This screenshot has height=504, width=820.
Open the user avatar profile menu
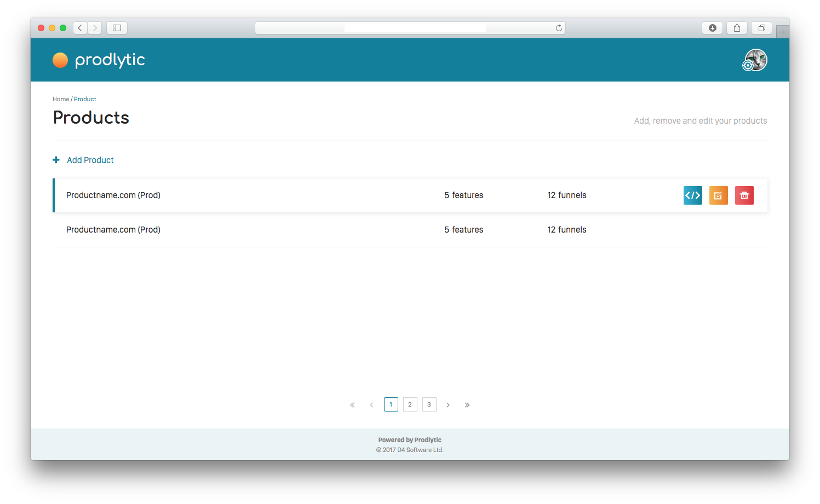tap(755, 60)
